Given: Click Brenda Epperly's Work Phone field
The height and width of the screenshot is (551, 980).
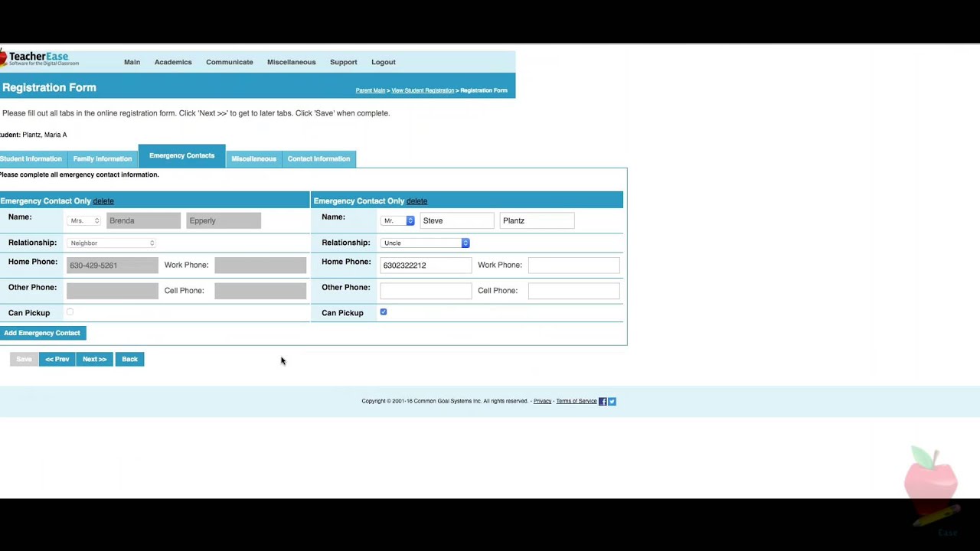Looking at the screenshot, I should (260, 265).
